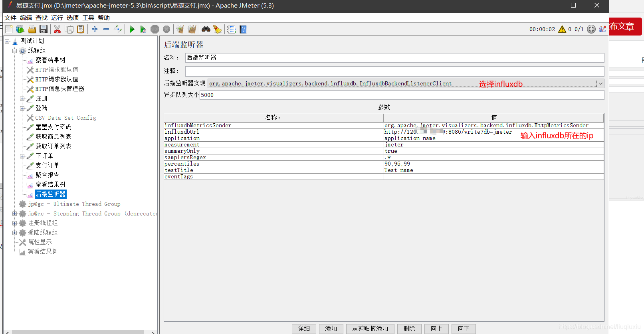Image resolution: width=644 pixels, height=334 pixels.
Task: Cut the selected element
Action: click(x=57, y=29)
